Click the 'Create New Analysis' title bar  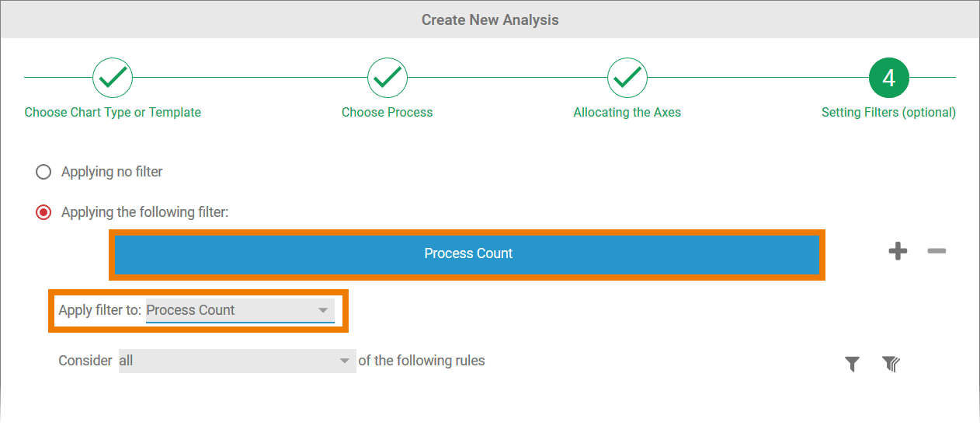pyautogui.click(x=490, y=19)
